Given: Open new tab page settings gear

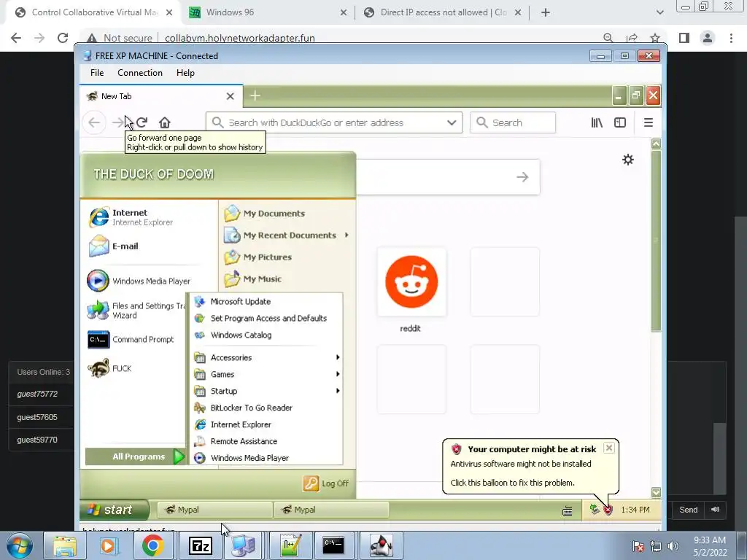Looking at the screenshot, I should pos(628,160).
